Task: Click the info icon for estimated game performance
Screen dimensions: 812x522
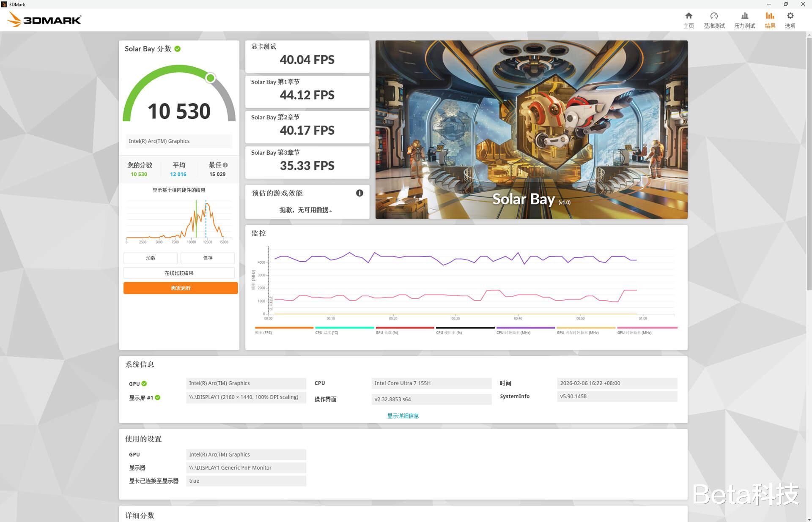Action: click(x=359, y=193)
